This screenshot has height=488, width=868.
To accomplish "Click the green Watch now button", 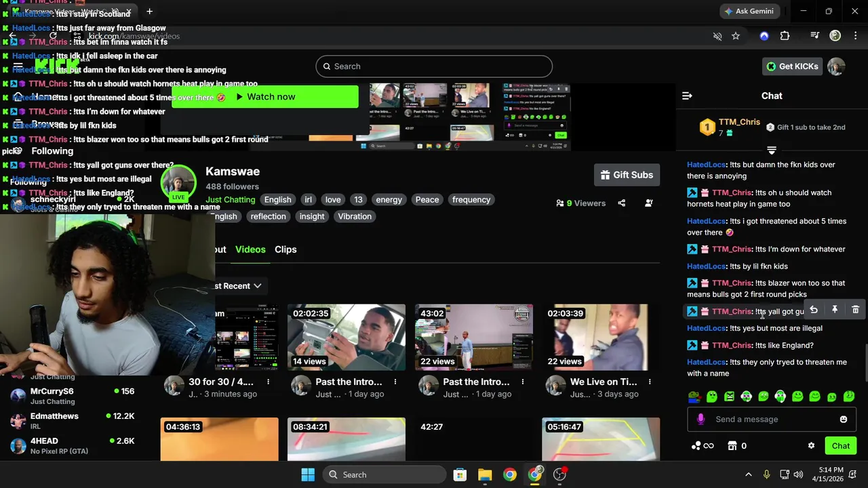I will pos(264,97).
